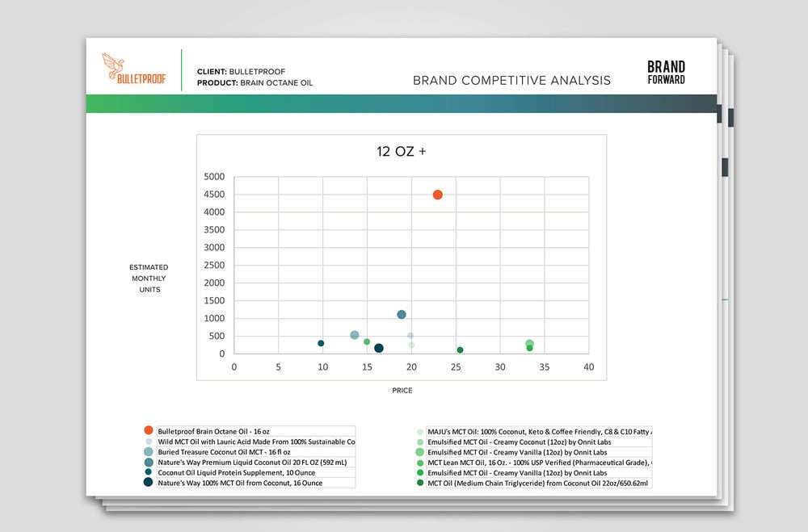Click the '12 OZ +' chart title
This screenshot has width=808, height=532.
(x=401, y=152)
